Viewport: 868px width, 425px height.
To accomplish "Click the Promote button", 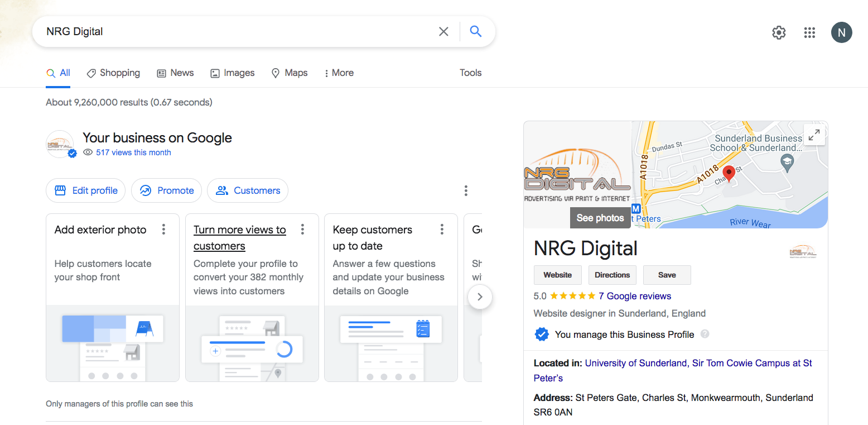I will coord(166,190).
